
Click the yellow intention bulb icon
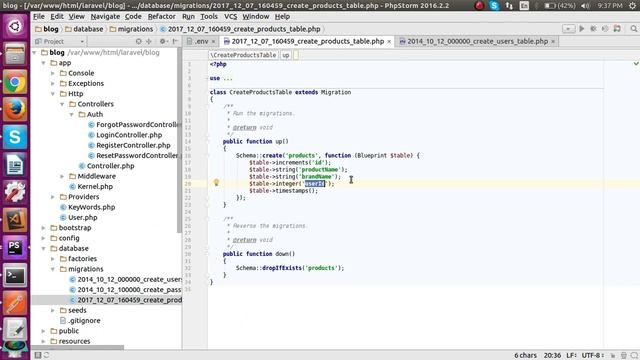(x=216, y=183)
